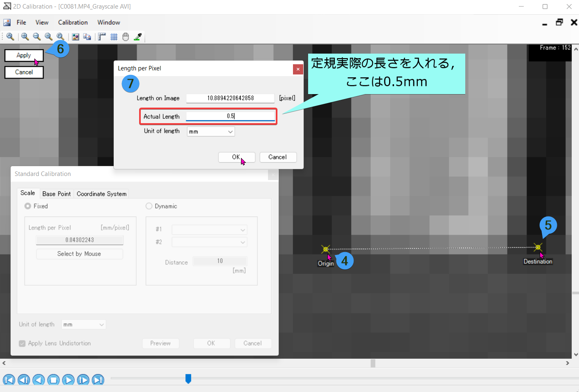Toggle the grid display icon
Screen dimensions: 579x392
(x=114, y=37)
